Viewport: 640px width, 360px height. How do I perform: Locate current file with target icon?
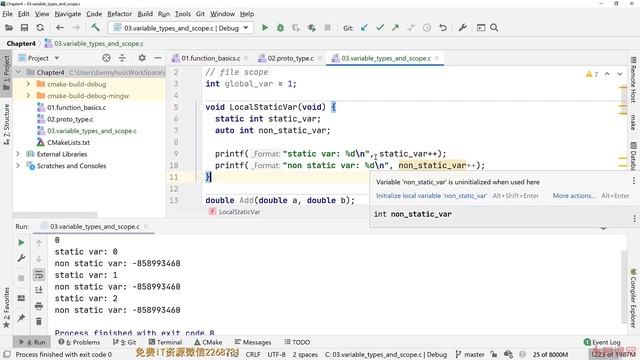click(x=107, y=58)
